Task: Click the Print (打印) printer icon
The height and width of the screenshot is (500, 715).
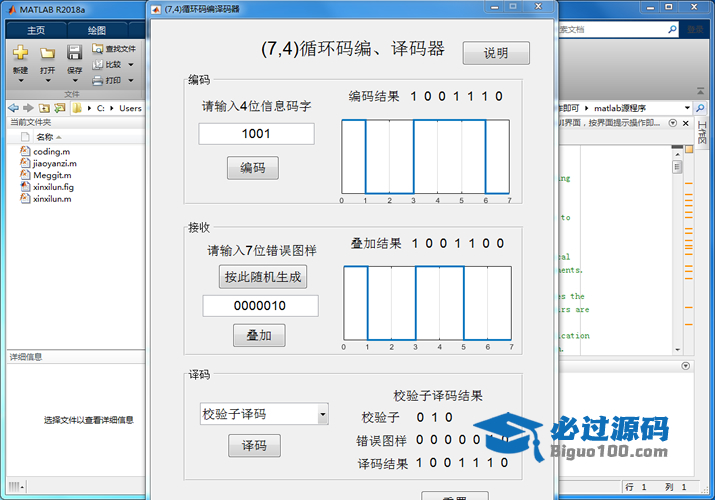Action: [98, 80]
